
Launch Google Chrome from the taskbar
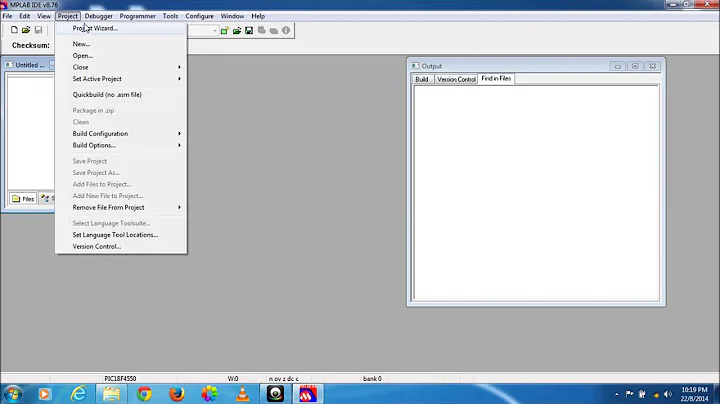point(144,393)
